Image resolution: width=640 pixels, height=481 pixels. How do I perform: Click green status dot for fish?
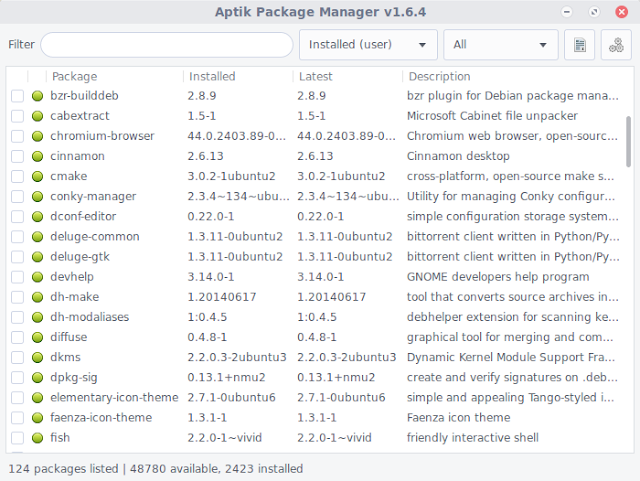point(38,437)
